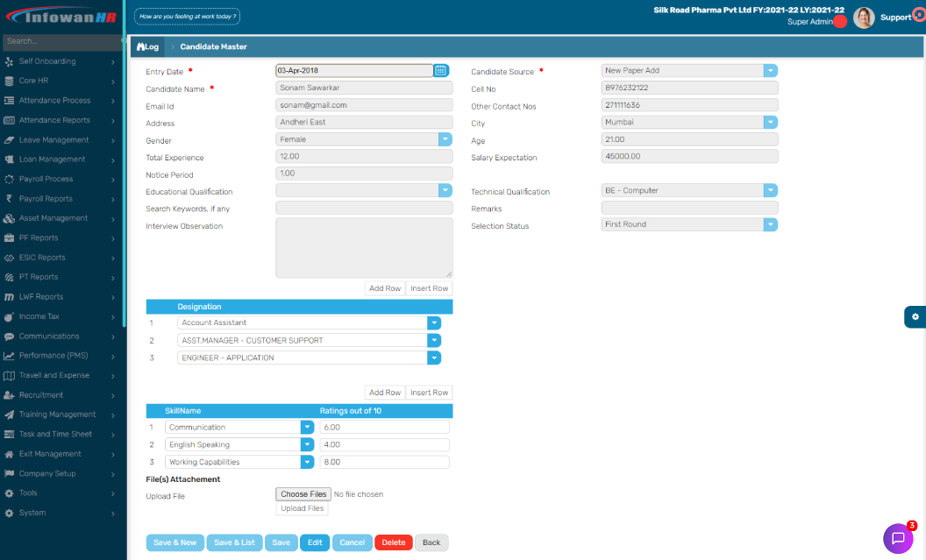The width and height of the screenshot is (926, 560).
Task: Click the user profile avatar picture
Action: tap(864, 18)
